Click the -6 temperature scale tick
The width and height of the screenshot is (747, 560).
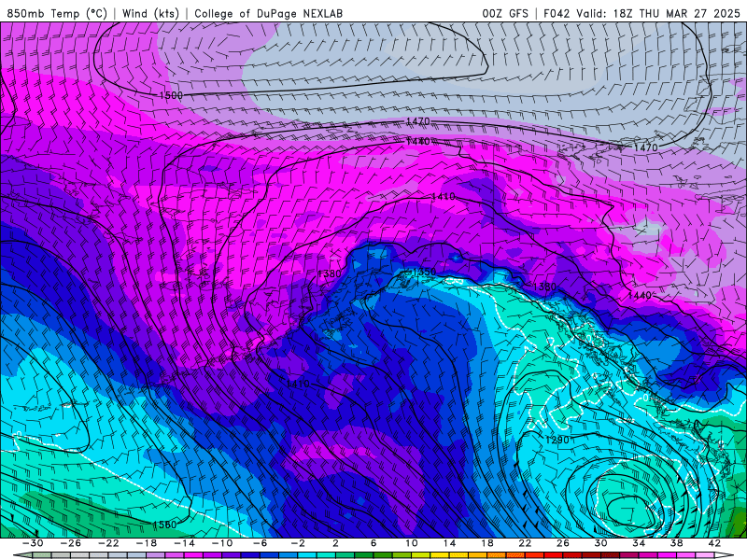pyautogui.click(x=260, y=543)
